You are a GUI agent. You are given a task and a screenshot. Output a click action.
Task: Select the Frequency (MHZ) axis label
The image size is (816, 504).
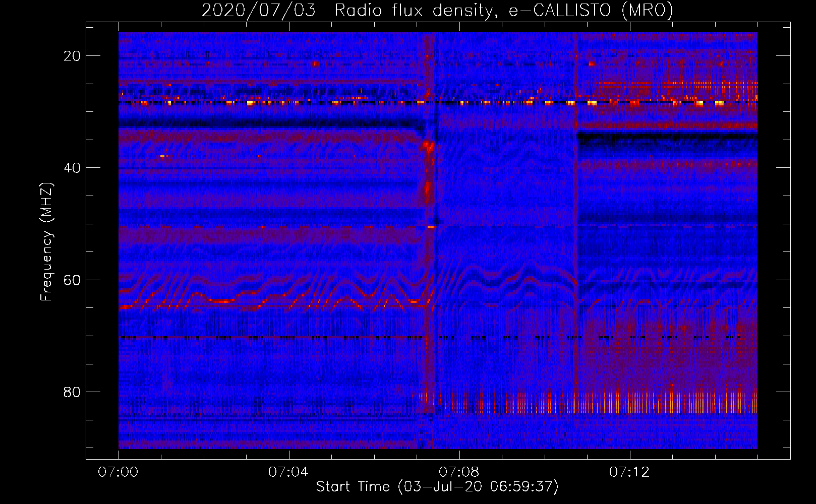46,241
